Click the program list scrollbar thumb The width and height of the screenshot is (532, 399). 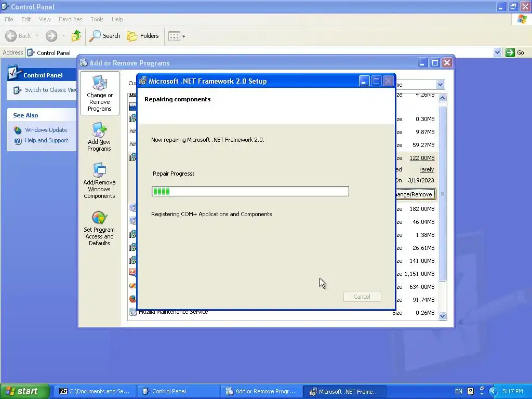pos(442,193)
